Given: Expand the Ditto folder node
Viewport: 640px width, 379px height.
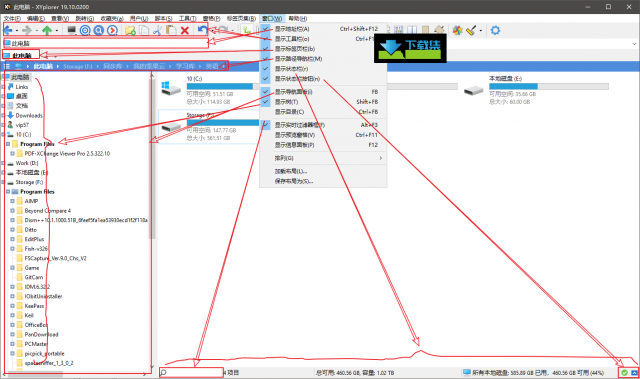Looking at the screenshot, I should tap(12, 230).
